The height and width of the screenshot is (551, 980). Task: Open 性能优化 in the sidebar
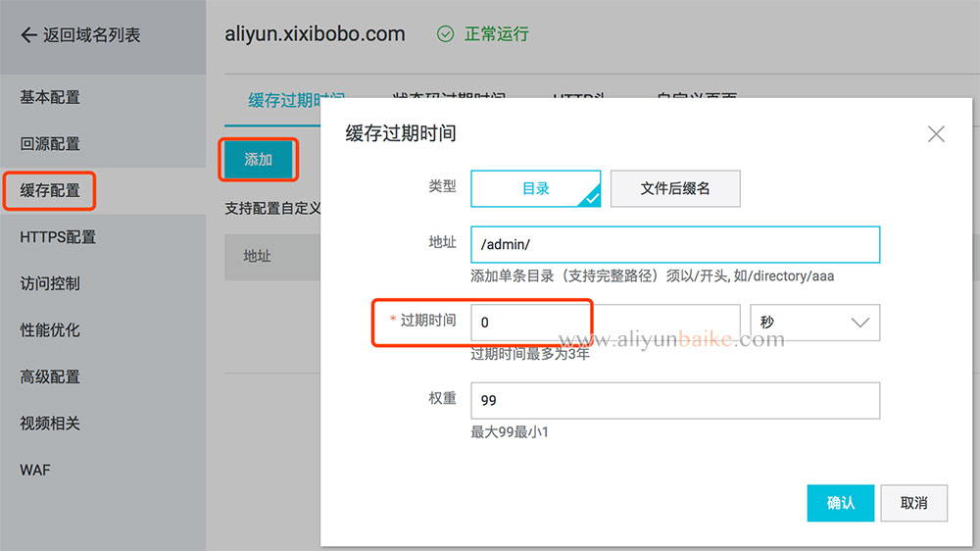pos(50,330)
